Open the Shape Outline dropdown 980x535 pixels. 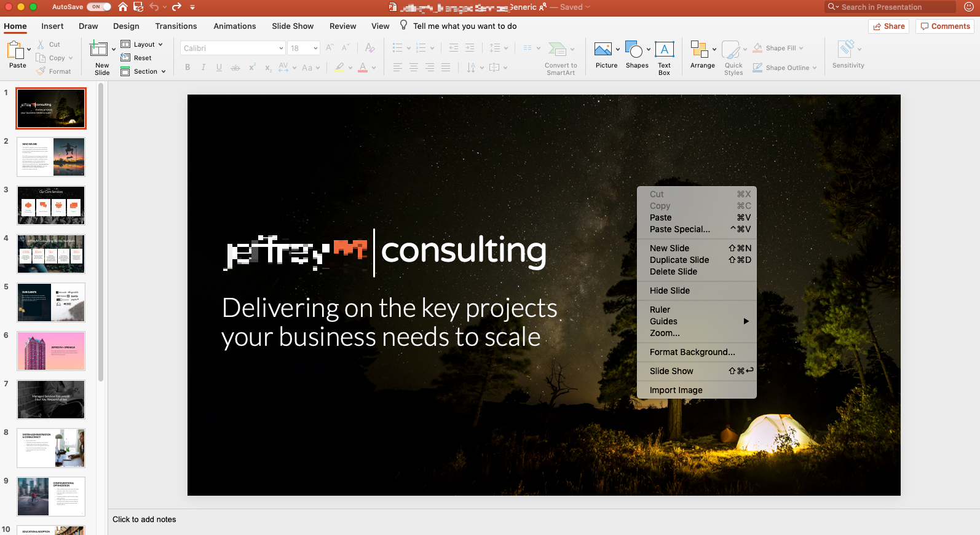[815, 68]
